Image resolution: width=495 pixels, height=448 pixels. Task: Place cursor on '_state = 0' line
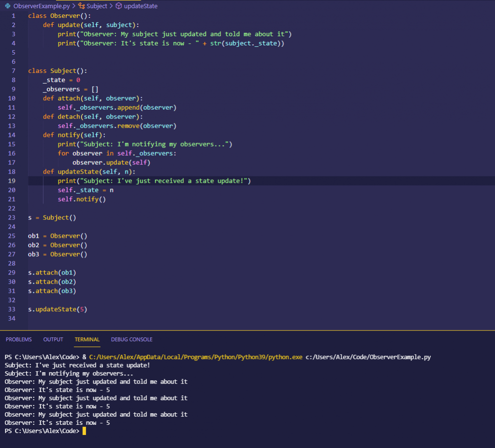point(61,80)
